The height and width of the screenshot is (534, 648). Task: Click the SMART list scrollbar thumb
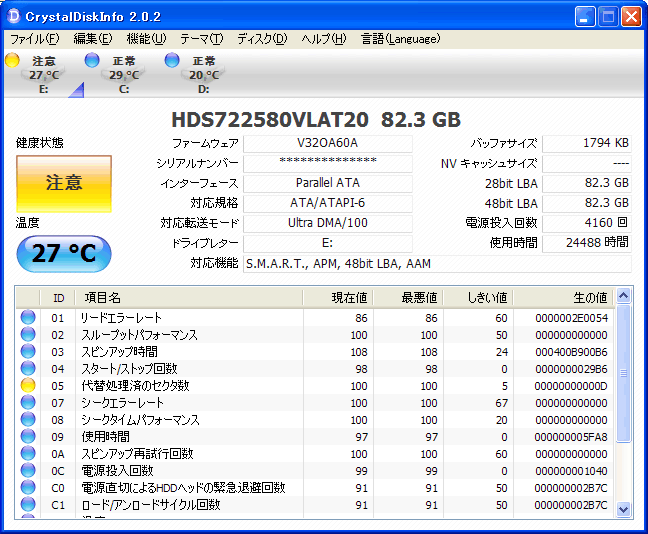[623, 373]
